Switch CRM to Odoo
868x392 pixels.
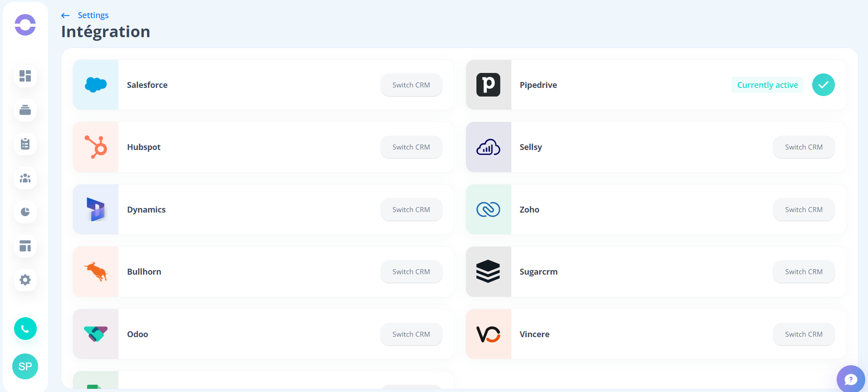(x=411, y=334)
